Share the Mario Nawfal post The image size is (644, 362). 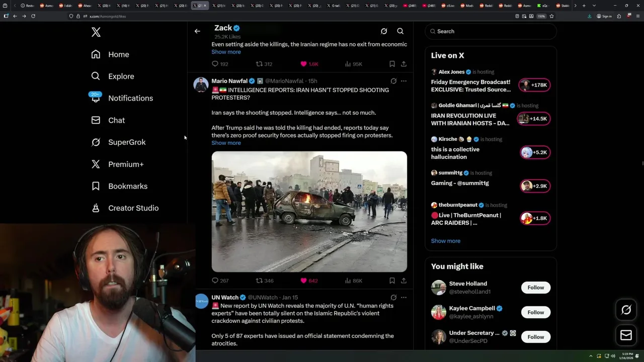[404, 281]
